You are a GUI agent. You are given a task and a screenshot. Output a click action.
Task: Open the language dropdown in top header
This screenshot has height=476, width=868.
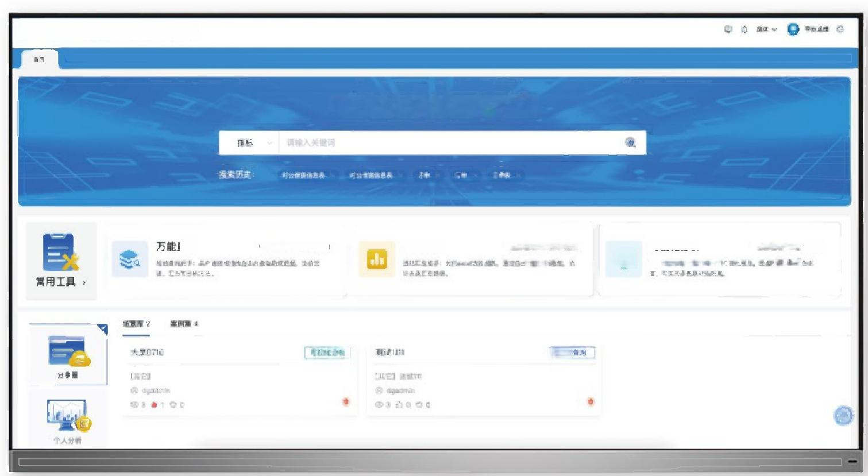point(766,30)
